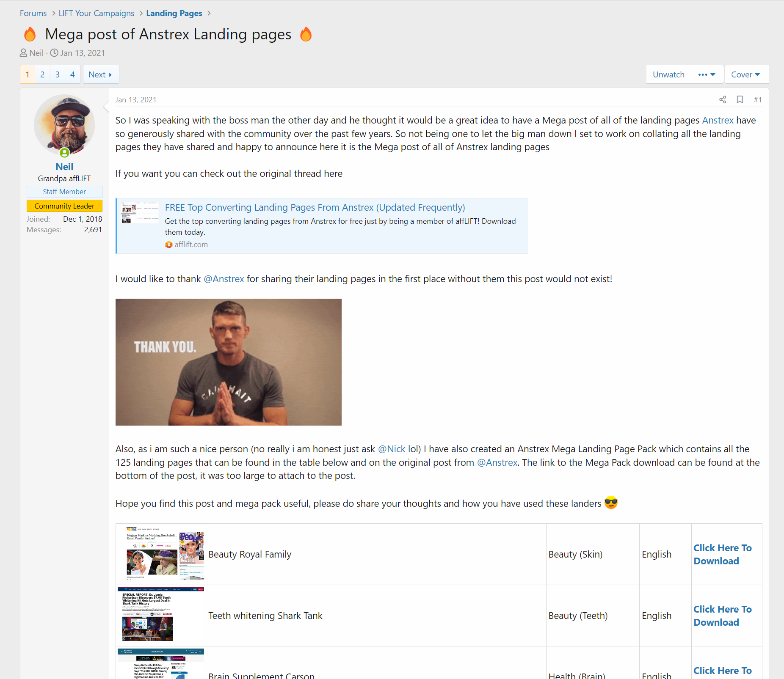Viewport: 784px width, 679px height.
Task: Click the @Nick mention
Action: click(392, 449)
